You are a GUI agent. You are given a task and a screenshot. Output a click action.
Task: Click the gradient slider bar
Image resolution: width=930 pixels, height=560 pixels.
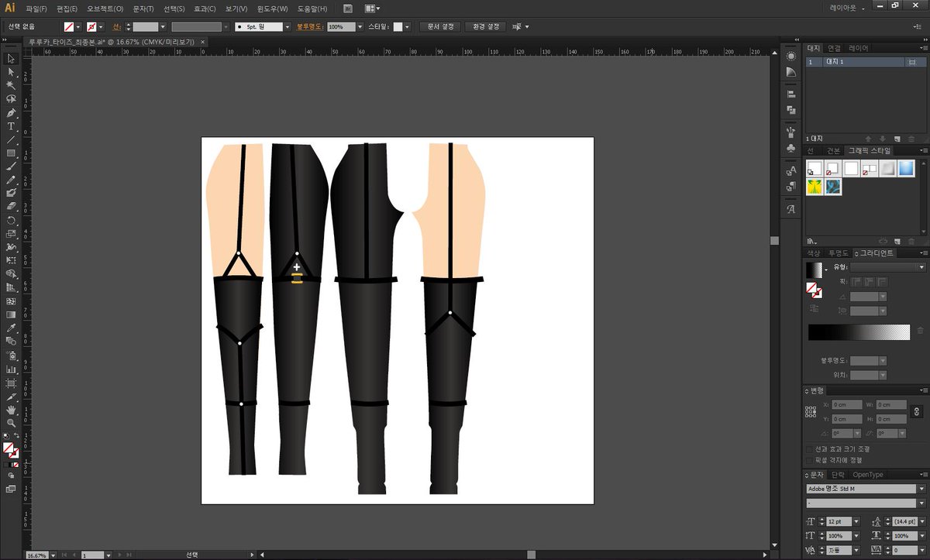858,332
